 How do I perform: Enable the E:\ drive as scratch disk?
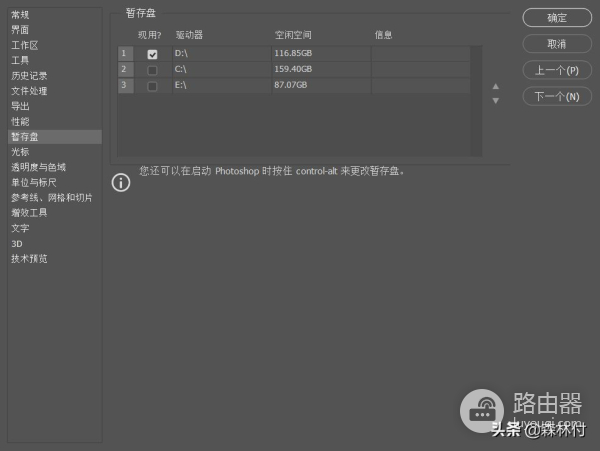click(x=152, y=86)
